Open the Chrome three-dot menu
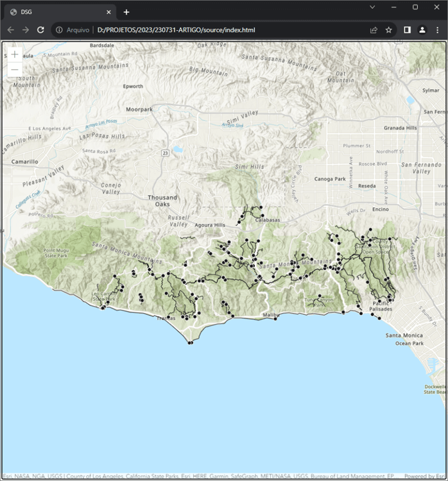This screenshot has width=448, height=481. (438, 30)
